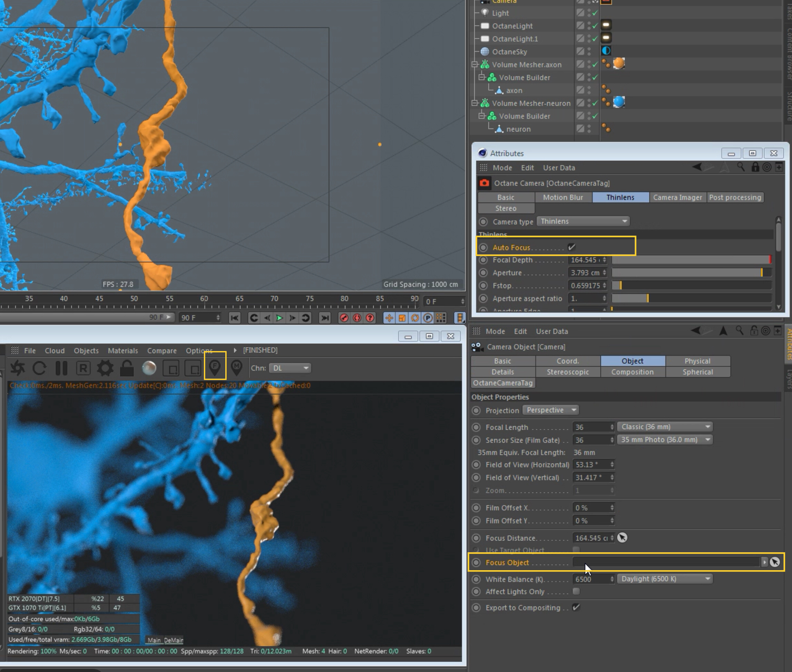Screen dimensions: 792x672
Task: Open the Chn DL channel dropdown
Action: [x=290, y=368]
